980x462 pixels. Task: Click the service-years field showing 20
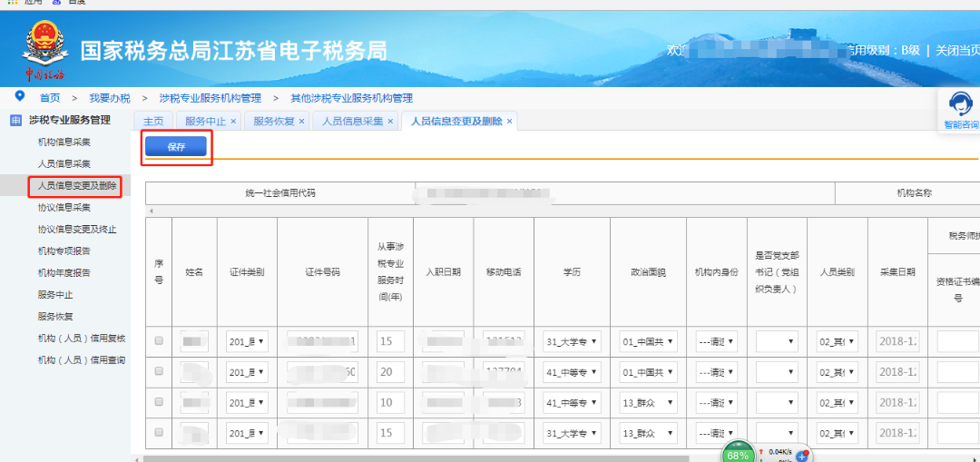pos(390,372)
